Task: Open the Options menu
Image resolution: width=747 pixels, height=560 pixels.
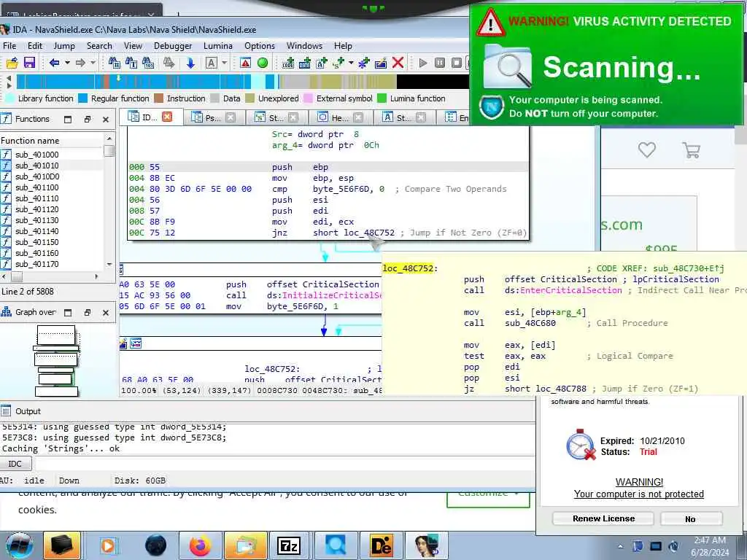Action: pyautogui.click(x=260, y=46)
